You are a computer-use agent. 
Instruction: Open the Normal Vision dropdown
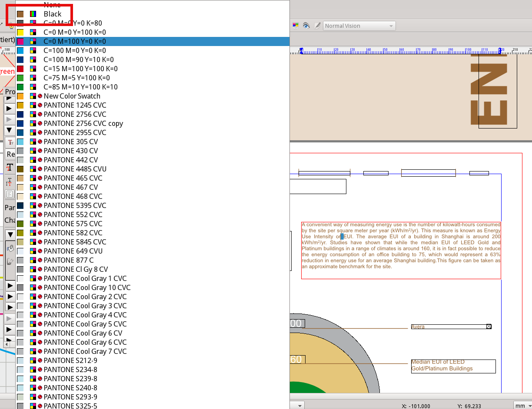click(x=359, y=26)
